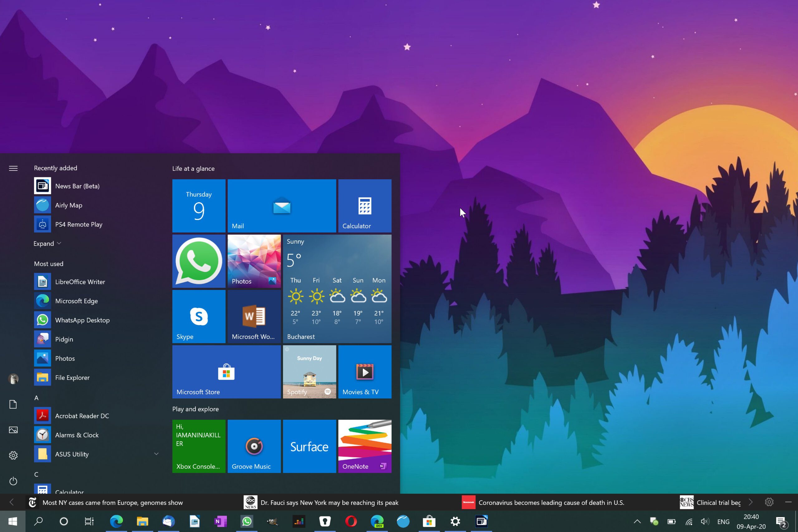Open the Movies & TV tile

pos(365,372)
